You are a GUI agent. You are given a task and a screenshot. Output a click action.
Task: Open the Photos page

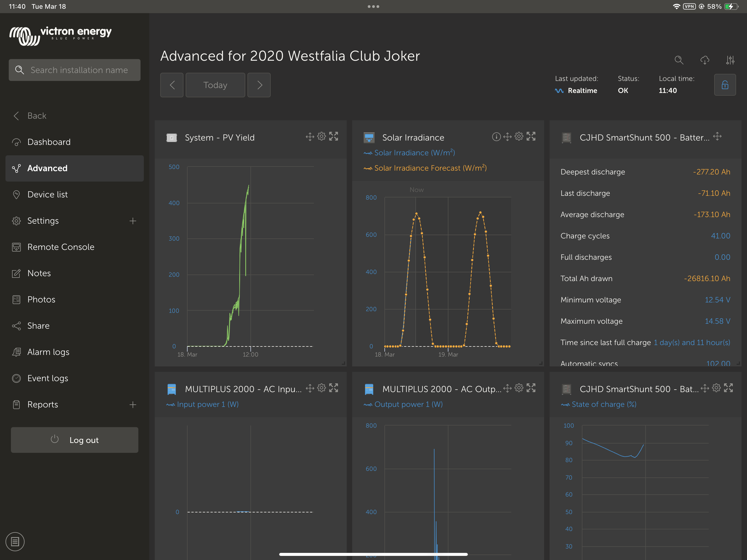[75, 300]
